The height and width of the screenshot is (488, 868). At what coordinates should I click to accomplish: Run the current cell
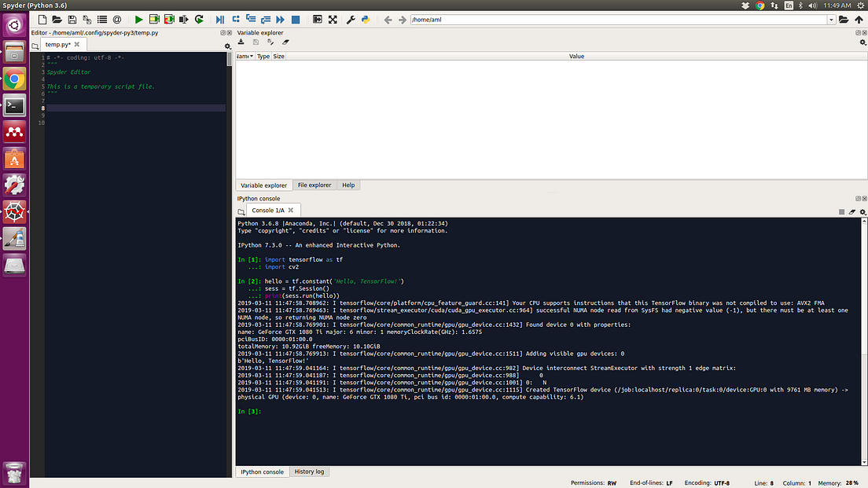coord(154,20)
